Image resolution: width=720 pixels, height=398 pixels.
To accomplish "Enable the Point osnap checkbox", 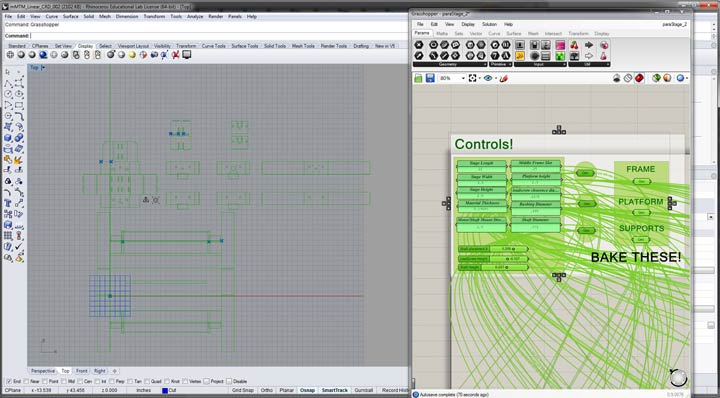I will (x=45, y=381).
